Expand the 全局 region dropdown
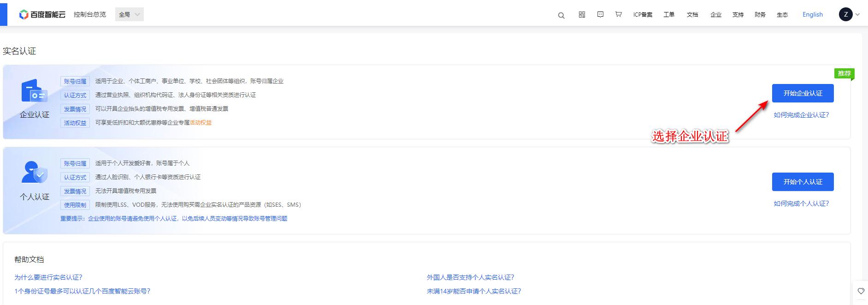This screenshot has height=305, width=868. [130, 15]
